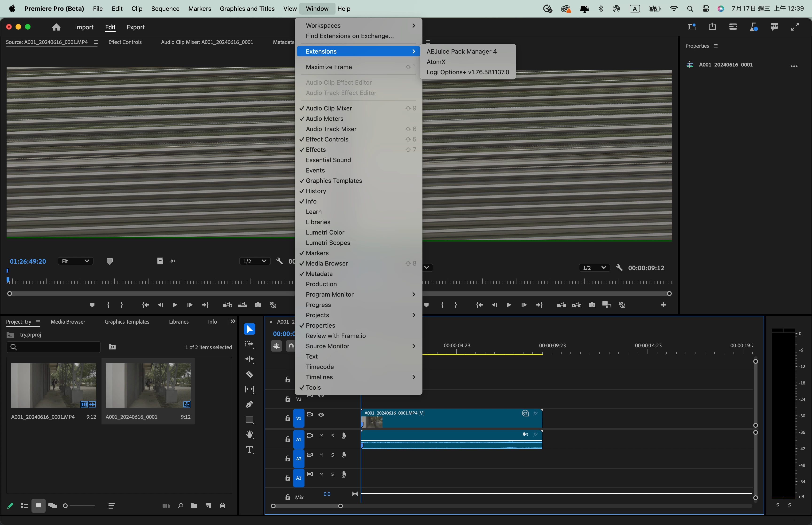Select the Pen tool in the toolbar
812x525 pixels.
(250, 404)
